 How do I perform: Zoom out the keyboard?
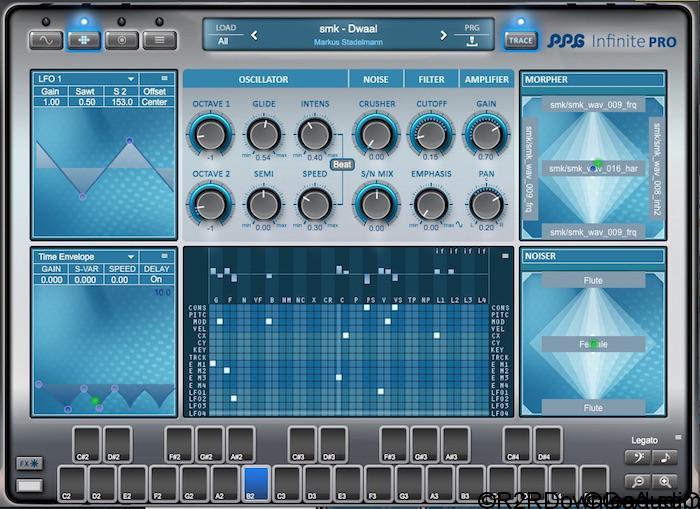coord(637,481)
